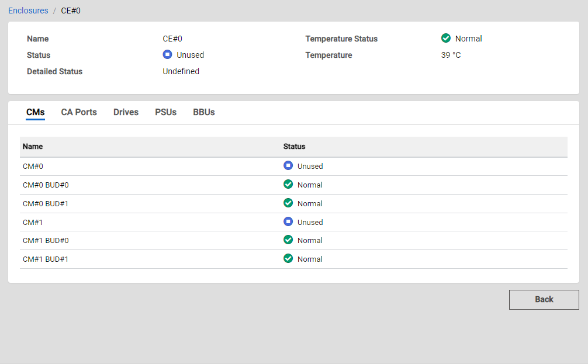The height and width of the screenshot is (364, 588).
Task: Select the CM#1 BUD#1 row name
Action: coord(46,259)
